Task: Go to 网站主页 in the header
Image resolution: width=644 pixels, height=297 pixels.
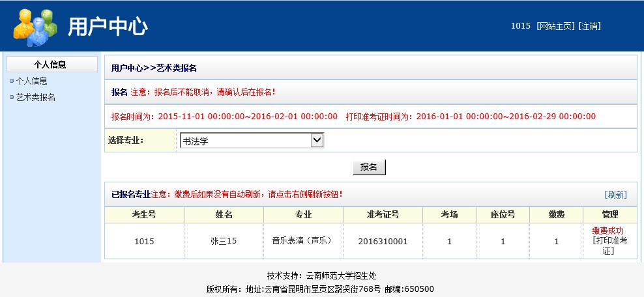Action: (x=555, y=26)
